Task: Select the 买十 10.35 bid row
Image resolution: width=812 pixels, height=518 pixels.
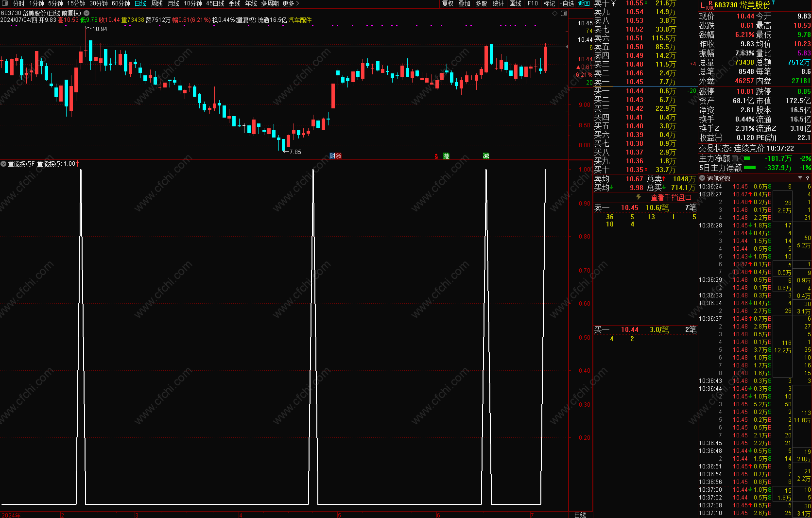Action: click(x=645, y=170)
